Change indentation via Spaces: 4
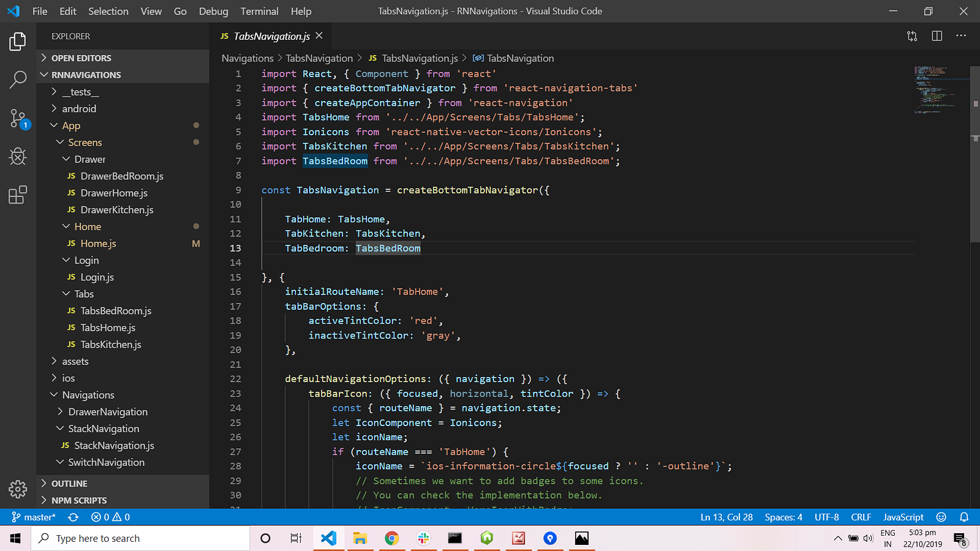 pyautogui.click(x=783, y=517)
